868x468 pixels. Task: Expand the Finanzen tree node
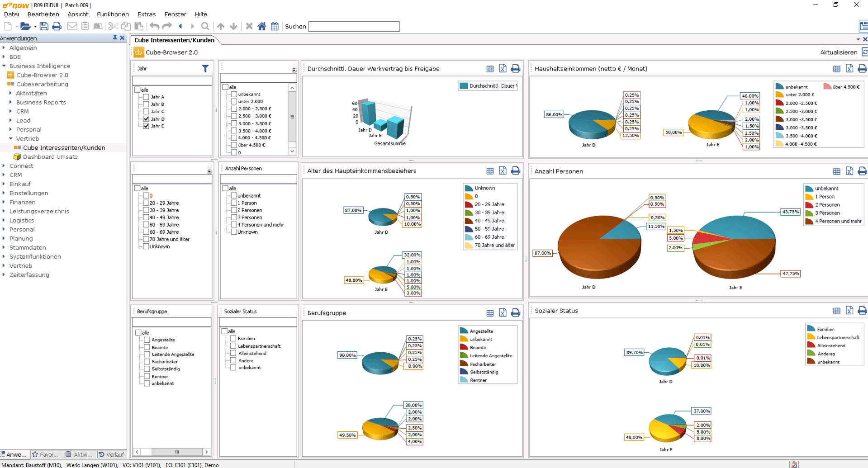pyautogui.click(x=4, y=202)
